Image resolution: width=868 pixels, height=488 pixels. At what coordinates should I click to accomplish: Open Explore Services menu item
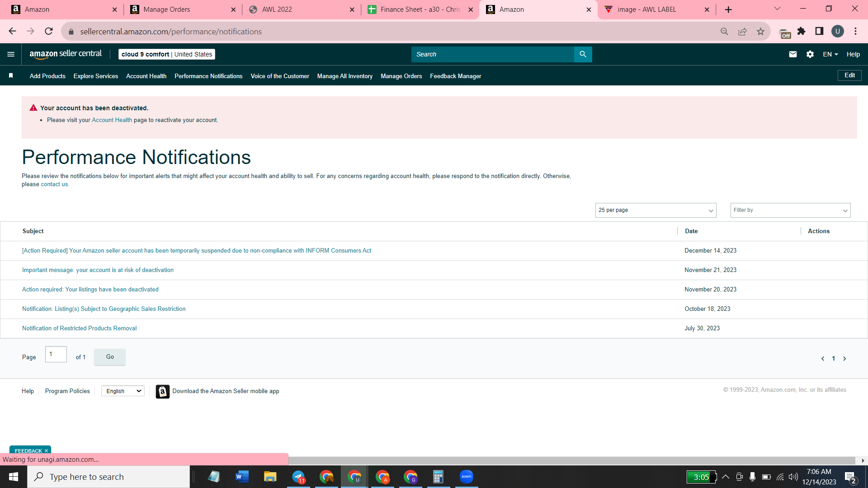tap(96, 76)
